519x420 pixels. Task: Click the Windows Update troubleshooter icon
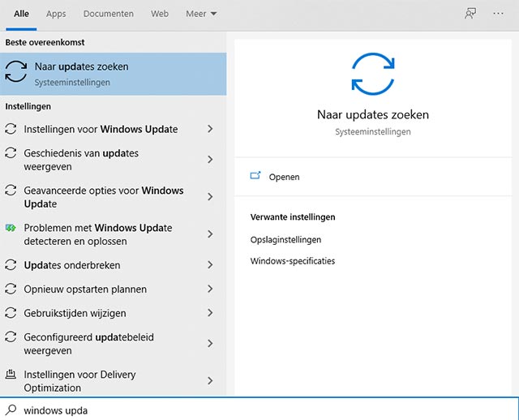(11, 229)
